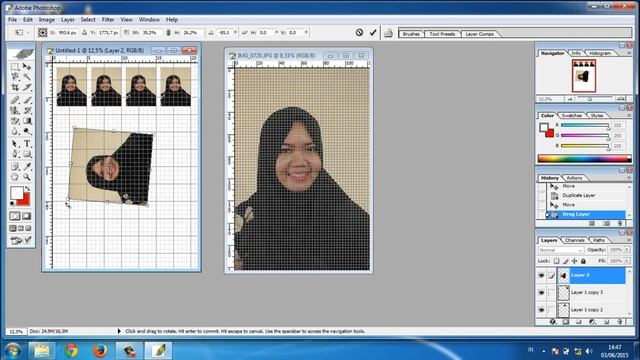
Task: Select the Blur tool
Action: [15, 131]
